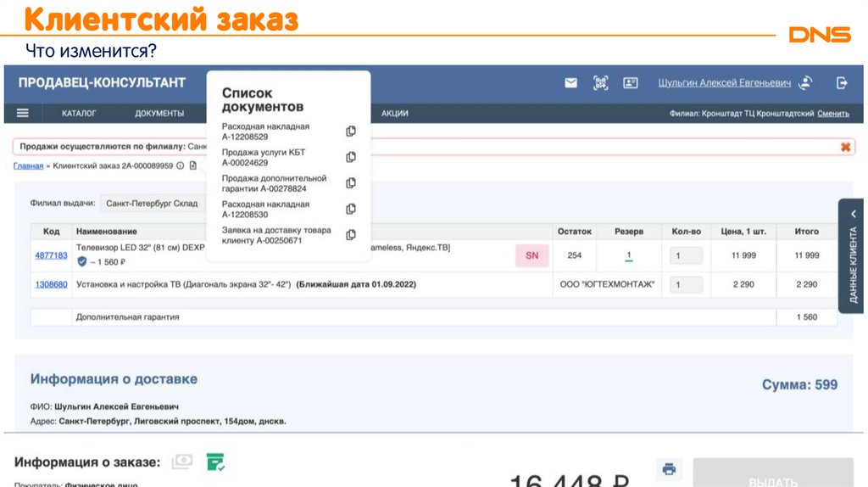Image resolution: width=868 pixels, height=487 pixels.
Task: Click the user switch icon near name
Action: [806, 83]
